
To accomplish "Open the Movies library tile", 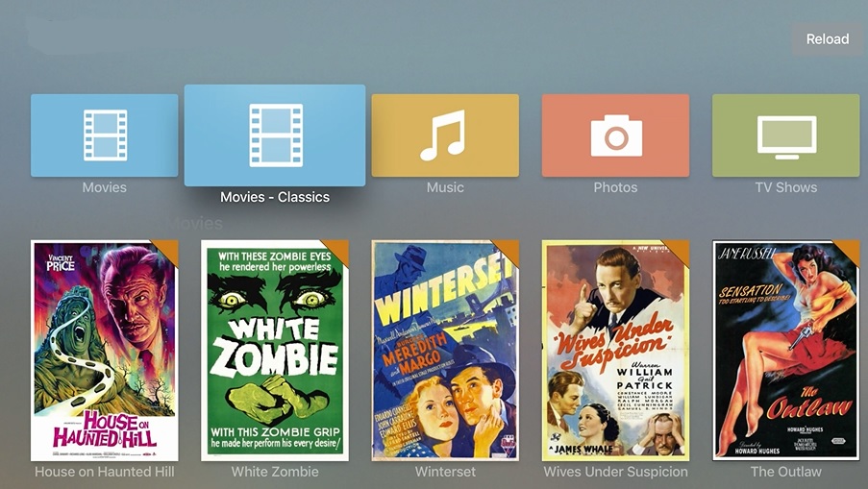I will coord(104,135).
